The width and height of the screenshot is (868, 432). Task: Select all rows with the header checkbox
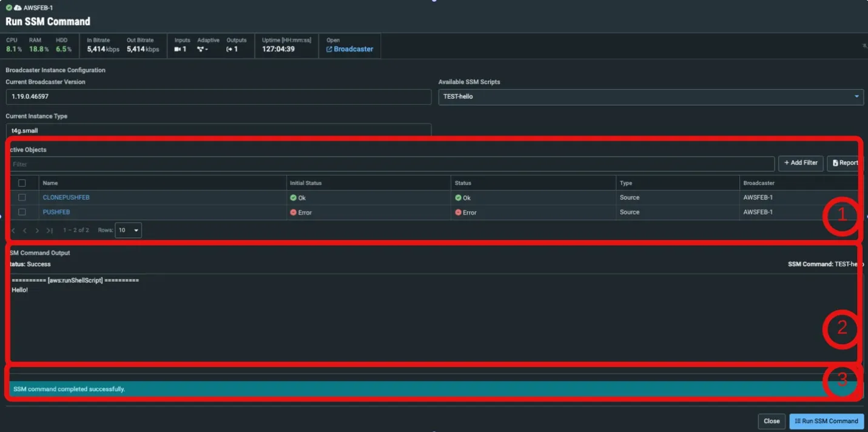tap(22, 183)
